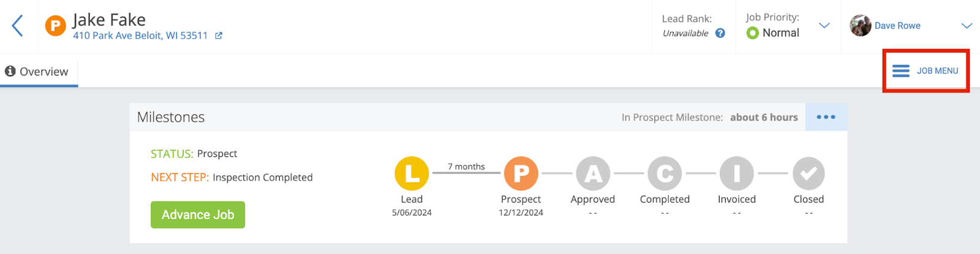Expand the Job Priority dropdown arrow
This screenshot has width=980, height=254.
click(824, 26)
